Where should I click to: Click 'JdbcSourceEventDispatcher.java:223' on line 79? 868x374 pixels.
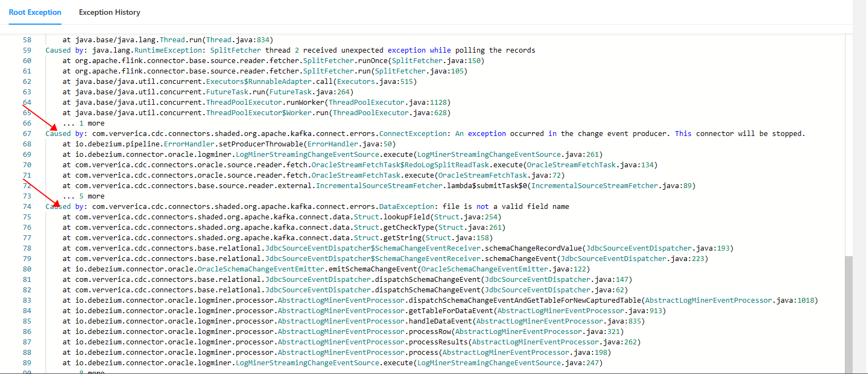(632, 258)
